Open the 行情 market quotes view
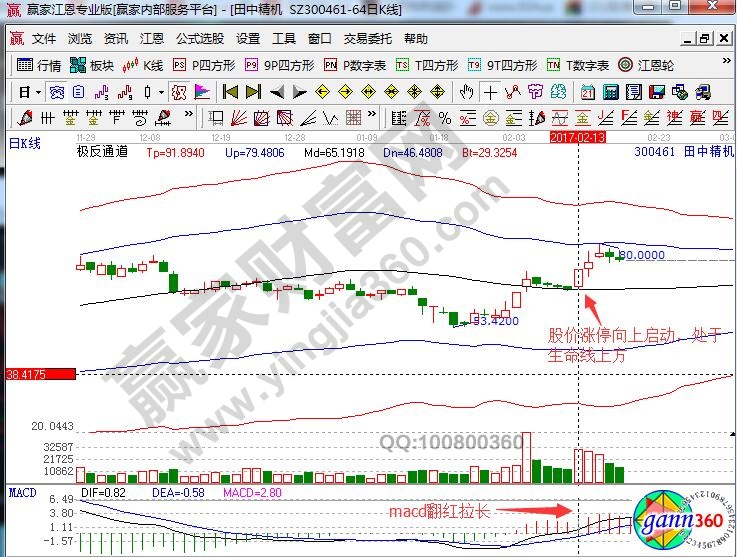Image resolution: width=737 pixels, height=557 pixels. pos(40,65)
